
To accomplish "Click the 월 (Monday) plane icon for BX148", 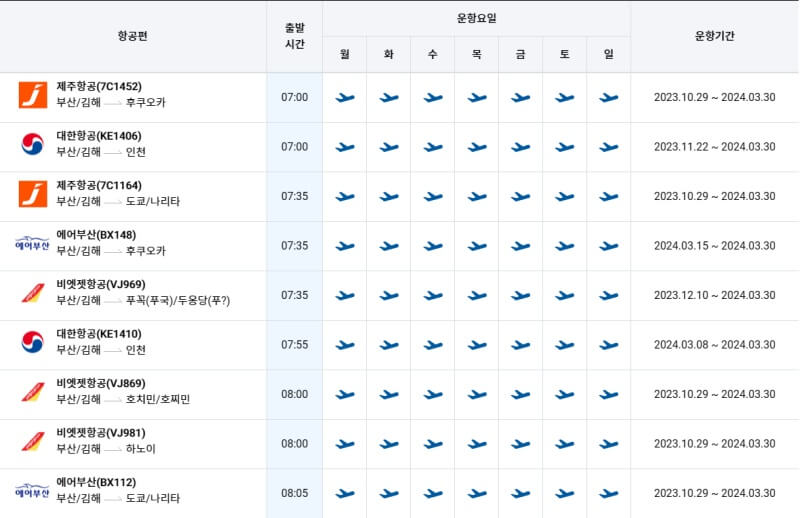I will coord(345,246).
